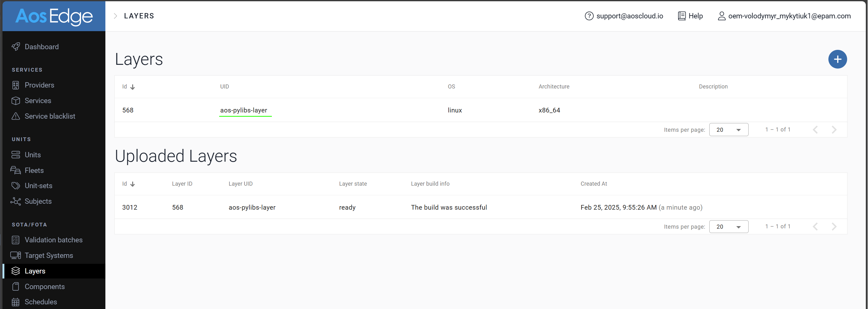Image resolution: width=868 pixels, height=309 pixels.
Task: Go to previous page in Uploaded Layers
Action: coord(815,226)
